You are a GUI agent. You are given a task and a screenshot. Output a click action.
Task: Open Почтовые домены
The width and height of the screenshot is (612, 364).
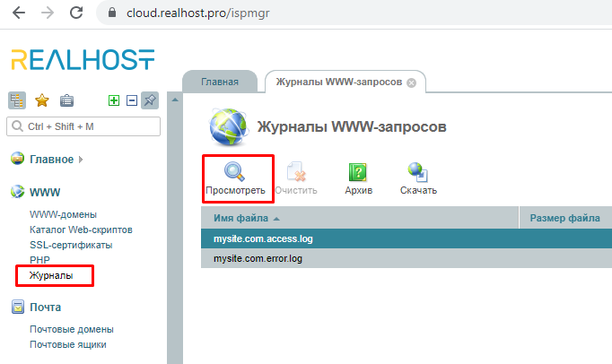[x=72, y=329]
